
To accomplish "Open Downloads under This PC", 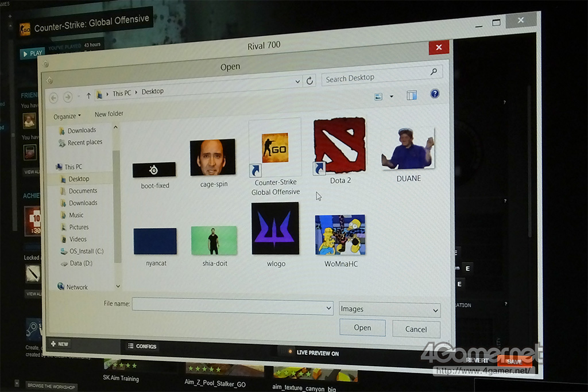I will (x=79, y=203).
